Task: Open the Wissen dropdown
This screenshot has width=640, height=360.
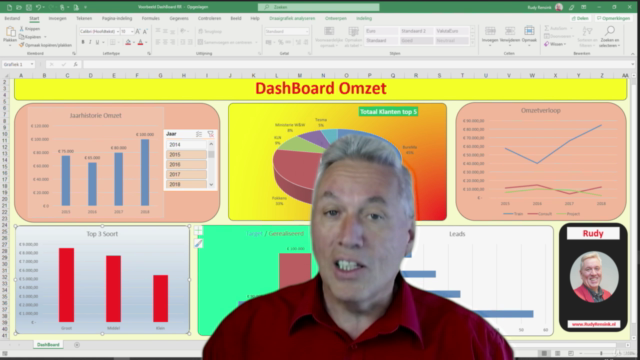Action: click(555, 44)
